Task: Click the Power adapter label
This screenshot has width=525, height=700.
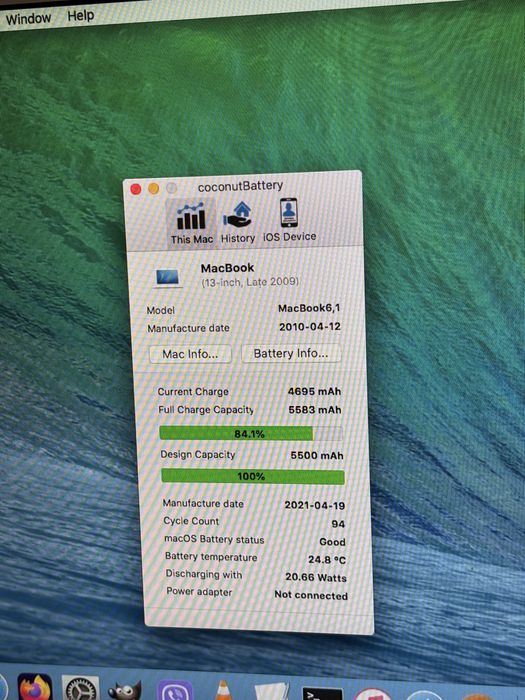Action: [199, 592]
